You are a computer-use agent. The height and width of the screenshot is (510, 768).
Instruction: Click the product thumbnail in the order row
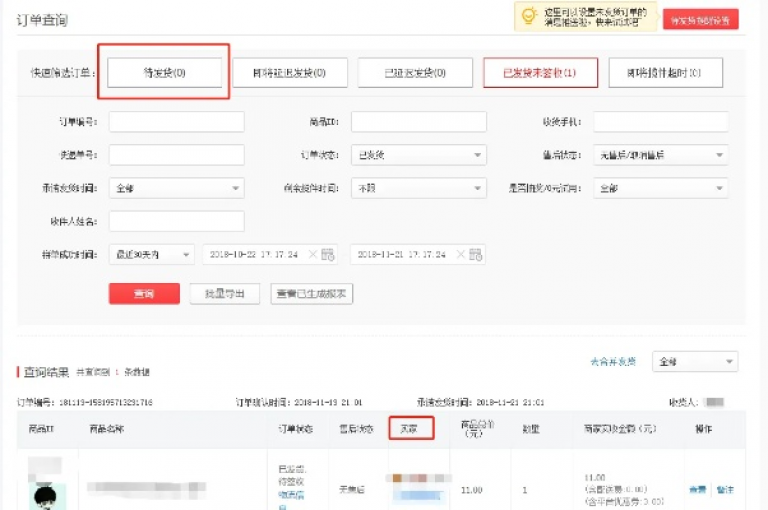click(x=48, y=495)
